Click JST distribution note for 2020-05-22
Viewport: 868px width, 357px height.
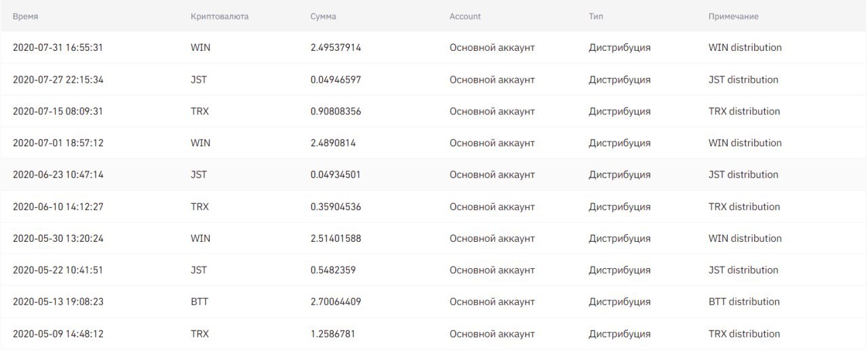tap(743, 270)
